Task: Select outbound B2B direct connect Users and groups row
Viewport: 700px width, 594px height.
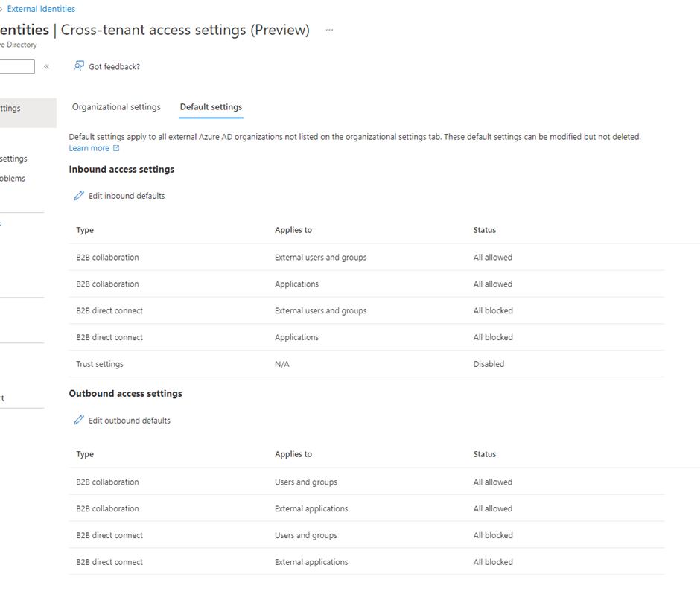Action: click(x=305, y=535)
